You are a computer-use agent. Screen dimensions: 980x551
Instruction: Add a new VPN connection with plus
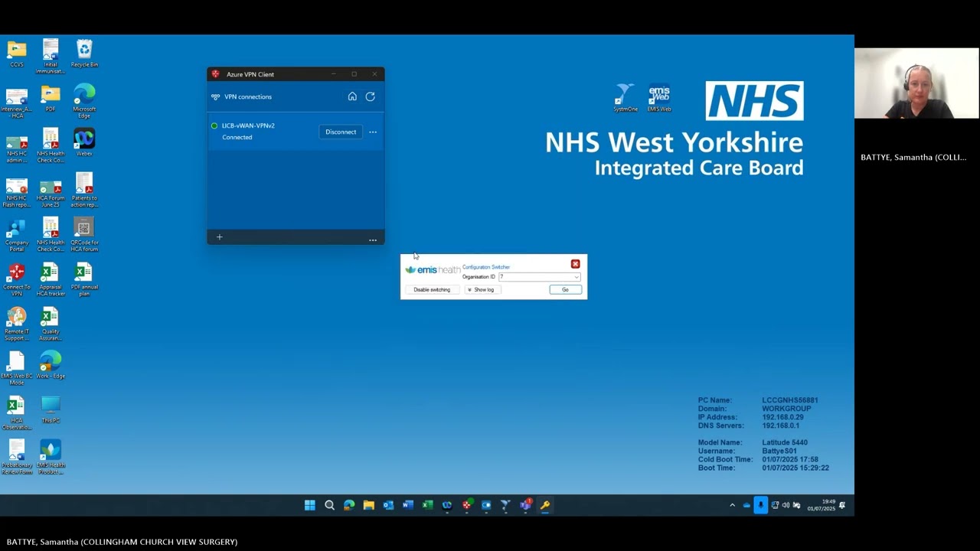point(219,237)
